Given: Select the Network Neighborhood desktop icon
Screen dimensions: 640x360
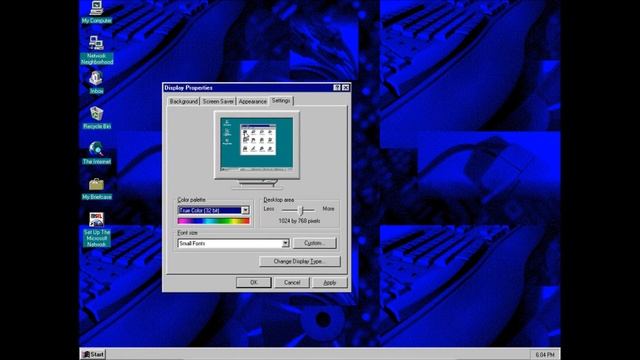Looking at the screenshot, I should [96, 50].
